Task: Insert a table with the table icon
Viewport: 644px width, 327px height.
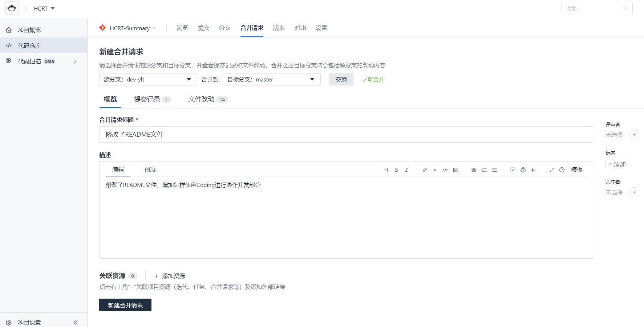Action: (474, 170)
